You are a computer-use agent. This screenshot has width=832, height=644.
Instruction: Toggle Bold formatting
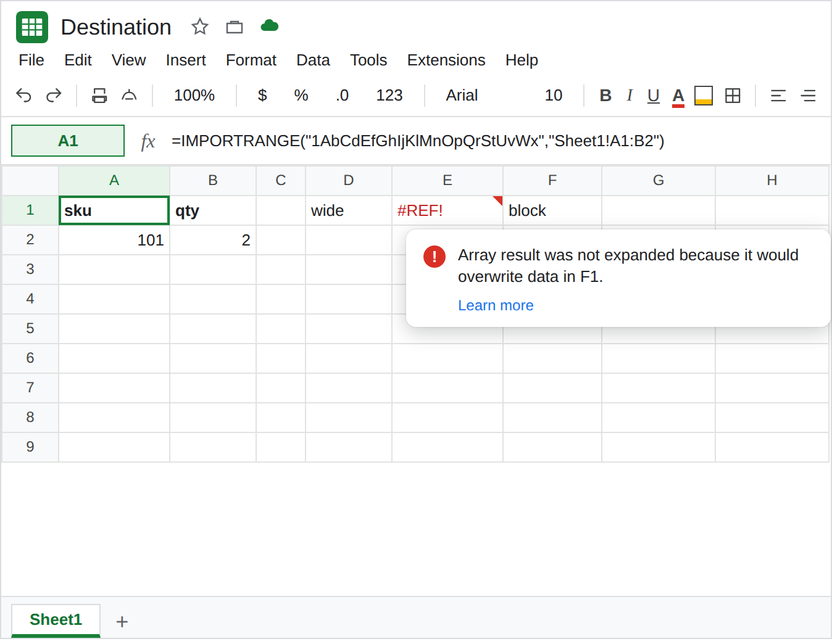tap(605, 95)
